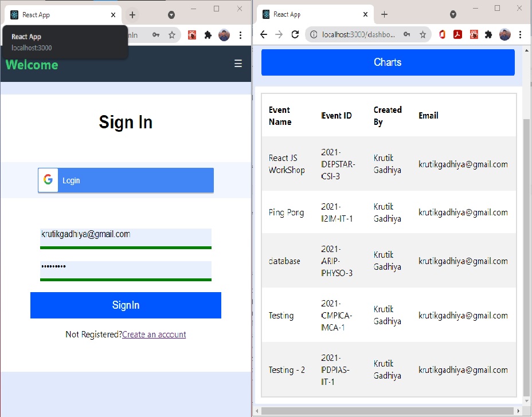The height and width of the screenshot is (417, 532).
Task: Open the Create an account link
Action: [154, 335]
